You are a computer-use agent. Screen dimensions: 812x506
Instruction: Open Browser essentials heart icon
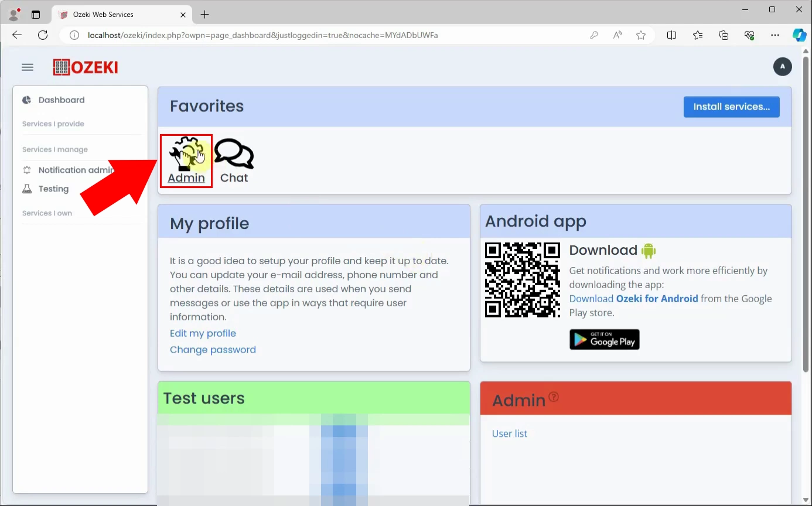click(x=749, y=35)
